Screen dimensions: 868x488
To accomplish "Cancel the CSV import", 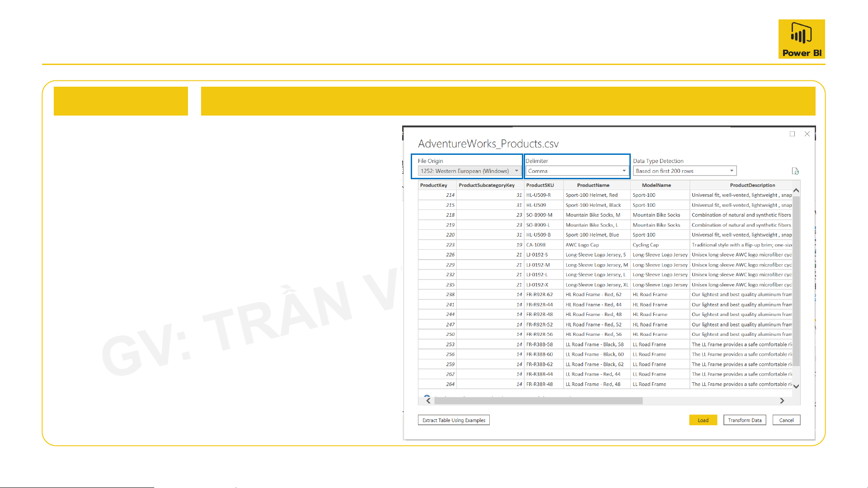I will 786,420.
